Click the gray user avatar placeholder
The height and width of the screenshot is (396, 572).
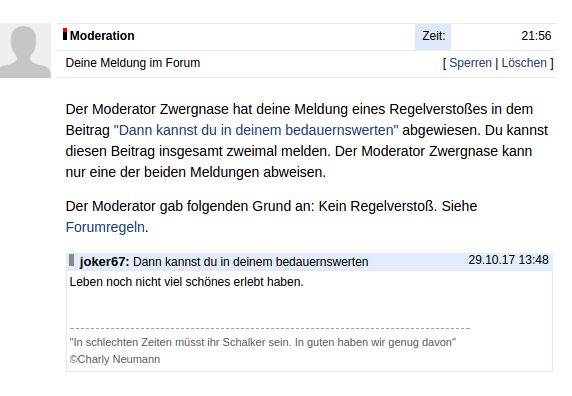click(25, 50)
